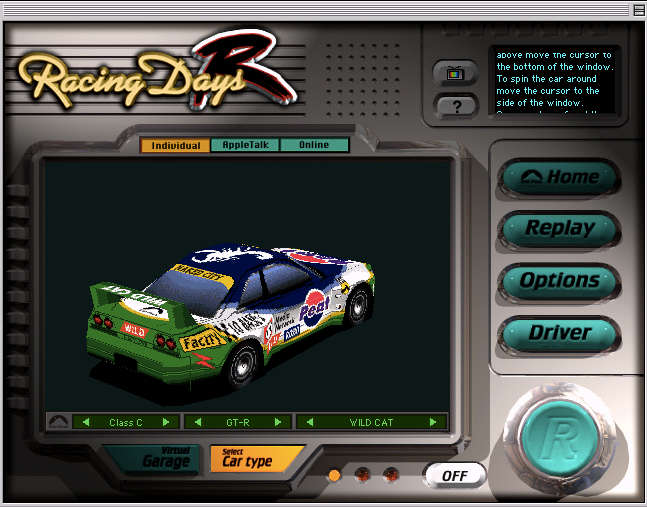Click the WILD CAT livery label
647x507 pixels.
coord(371,422)
